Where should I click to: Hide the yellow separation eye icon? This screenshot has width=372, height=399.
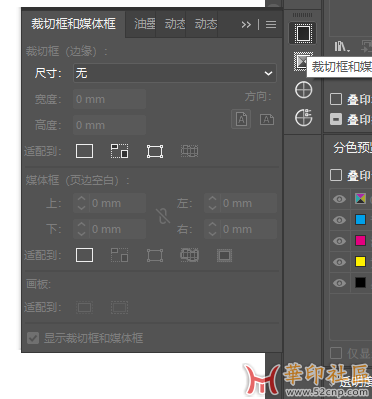pyautogui.click(x=339, y=262)
